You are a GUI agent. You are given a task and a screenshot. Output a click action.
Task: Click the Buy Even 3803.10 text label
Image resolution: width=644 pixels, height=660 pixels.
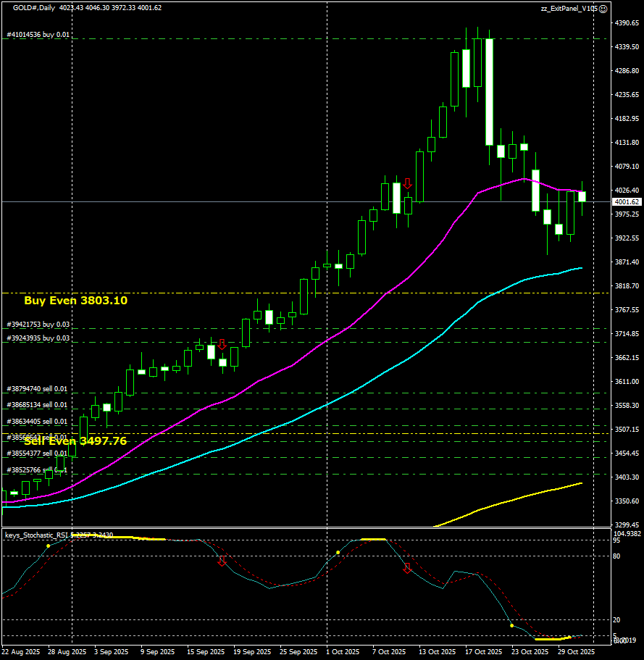[x=75, y=300]
